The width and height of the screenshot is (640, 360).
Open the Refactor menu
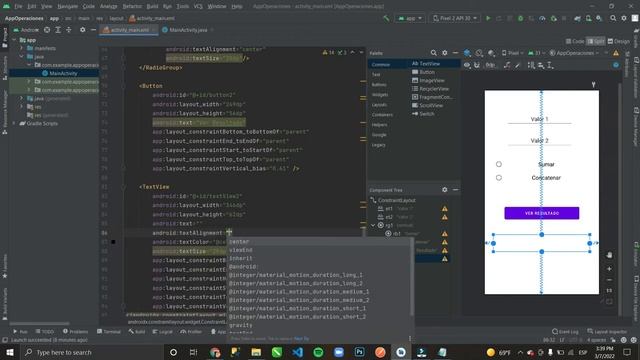(x=132, y=6)
